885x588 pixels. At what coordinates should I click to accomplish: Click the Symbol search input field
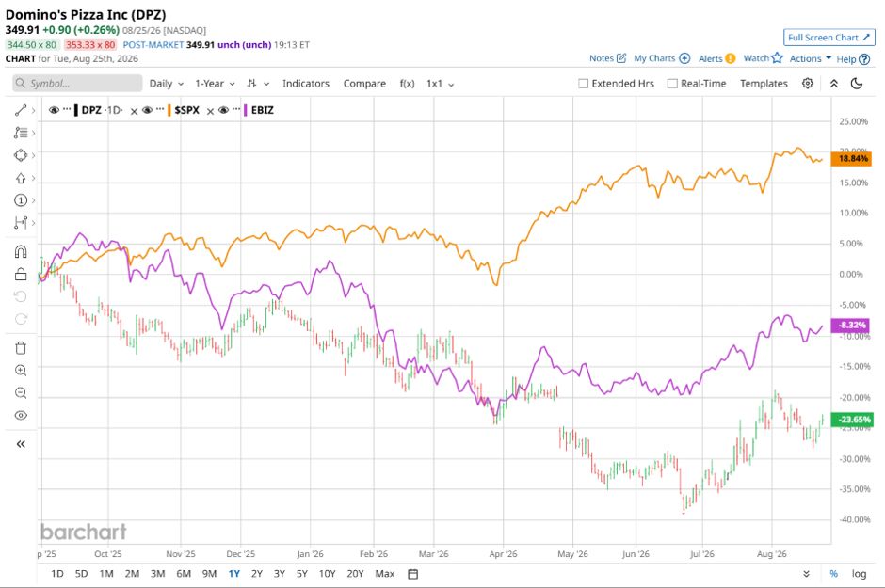click(77, 84)
